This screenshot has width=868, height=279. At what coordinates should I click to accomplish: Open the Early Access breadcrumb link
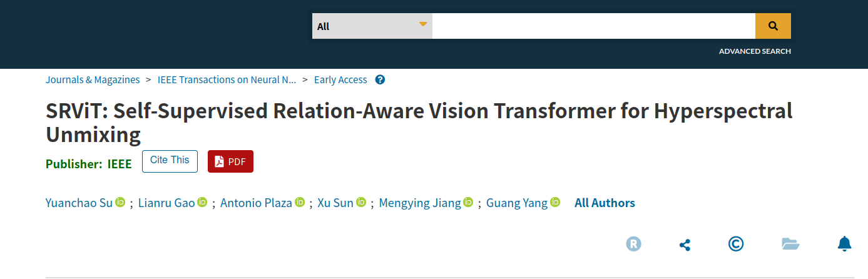340,80
